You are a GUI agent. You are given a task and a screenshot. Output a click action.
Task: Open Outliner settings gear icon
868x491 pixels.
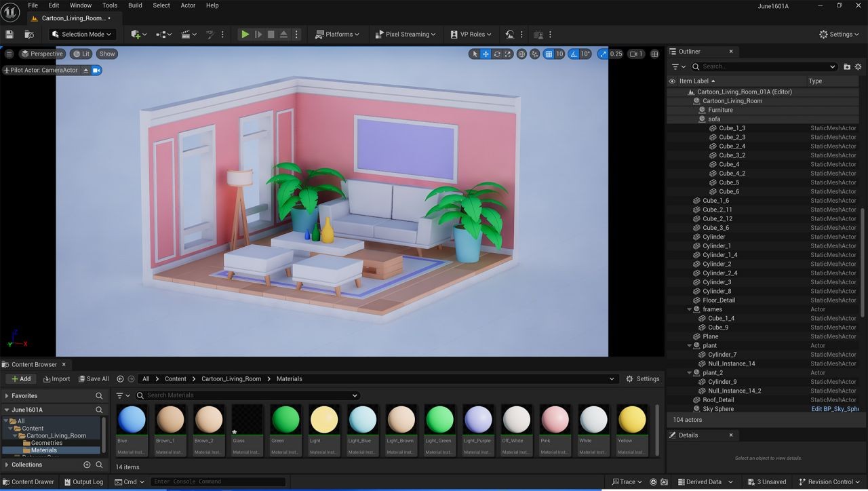click(x=858, y=66)
